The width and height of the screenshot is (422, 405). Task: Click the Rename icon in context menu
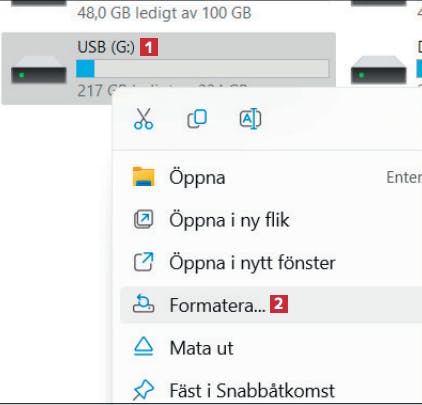point(250,119)
